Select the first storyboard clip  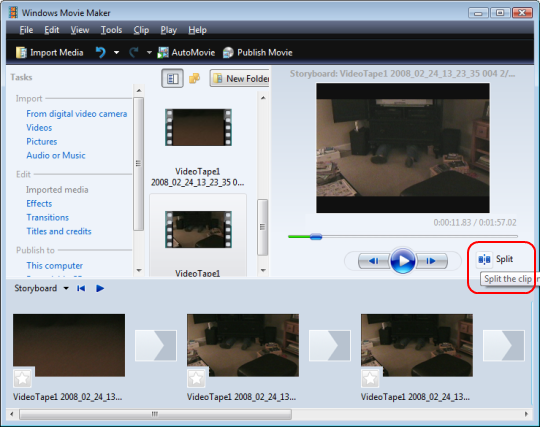pos(69,345)
